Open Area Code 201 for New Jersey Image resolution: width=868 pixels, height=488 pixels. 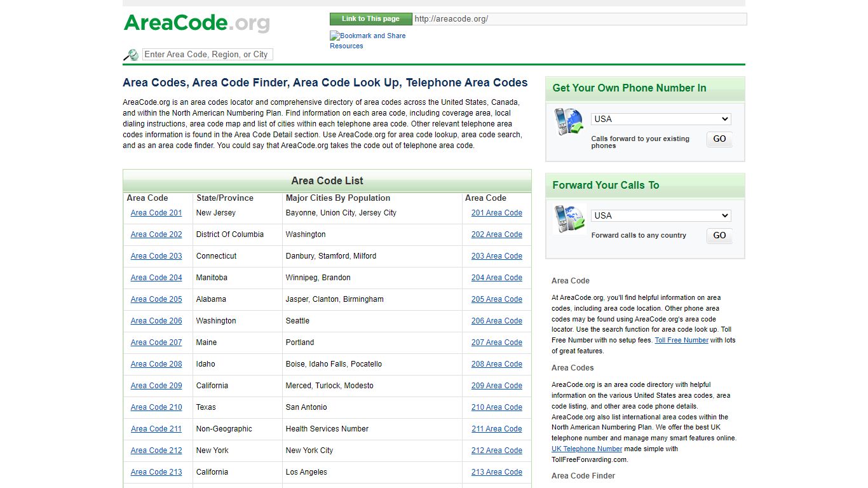pos(156,213)
